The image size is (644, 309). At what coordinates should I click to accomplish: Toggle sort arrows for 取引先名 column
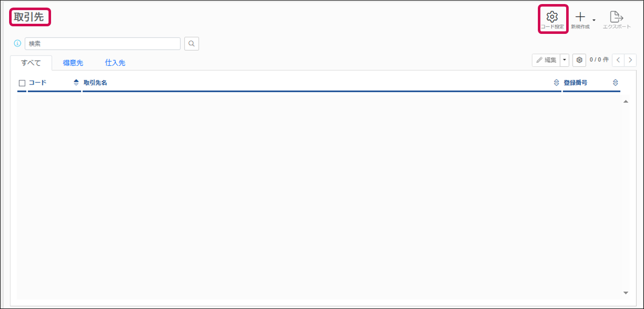pos(557,82)
